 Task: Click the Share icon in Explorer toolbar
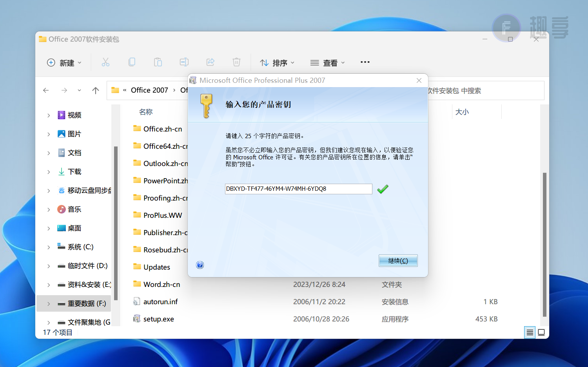pos(211,62)
